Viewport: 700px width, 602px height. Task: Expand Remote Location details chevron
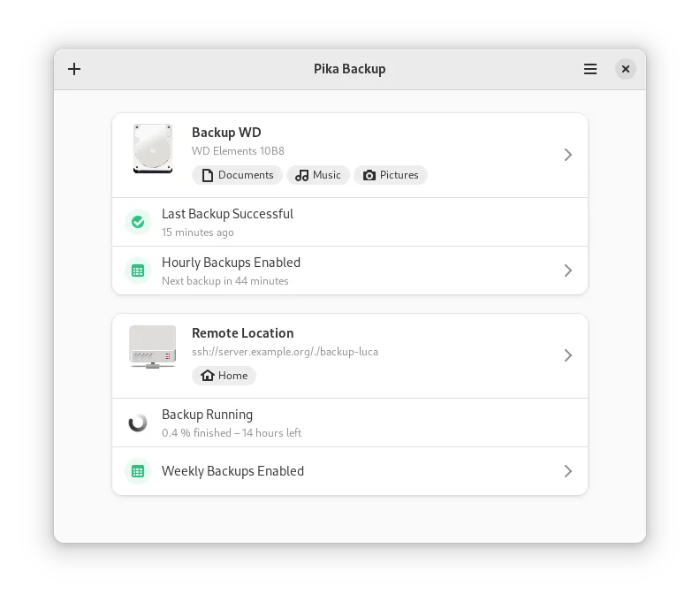coord(568,355)
